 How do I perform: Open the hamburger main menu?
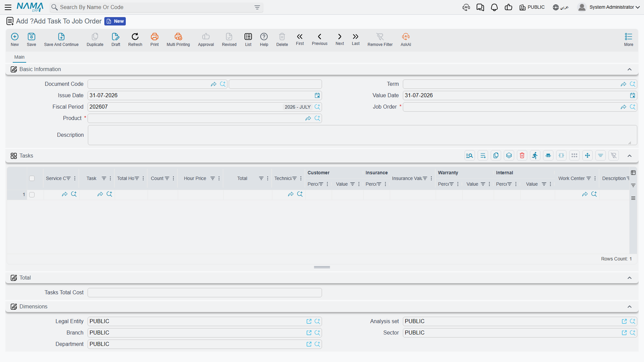(8, 7)
